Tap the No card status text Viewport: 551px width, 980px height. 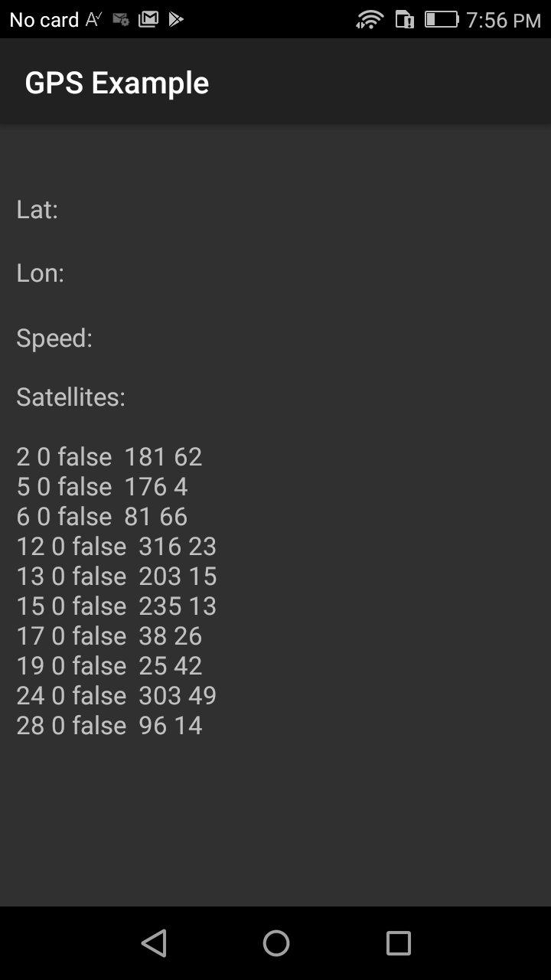tap(44, 20)
